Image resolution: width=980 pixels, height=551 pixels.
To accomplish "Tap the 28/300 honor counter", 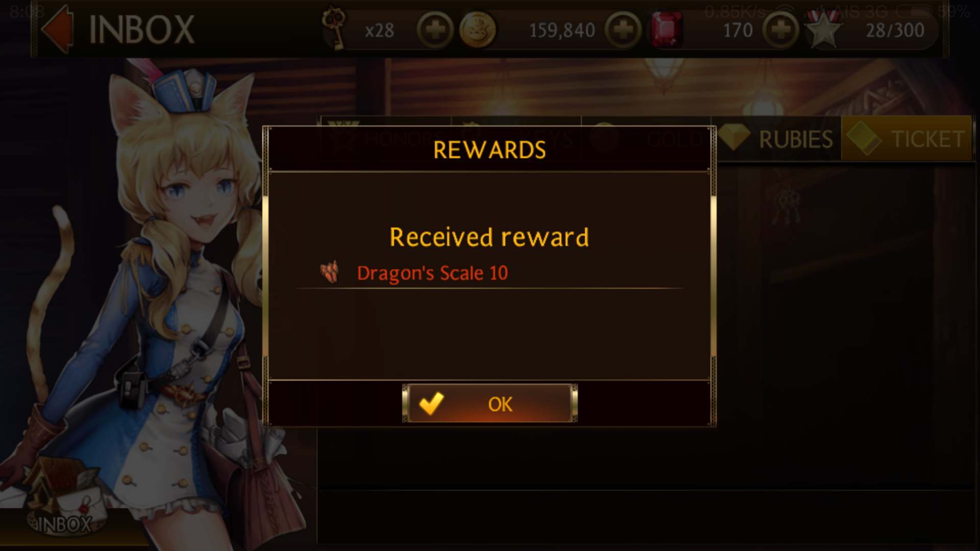I will (895, 31).
